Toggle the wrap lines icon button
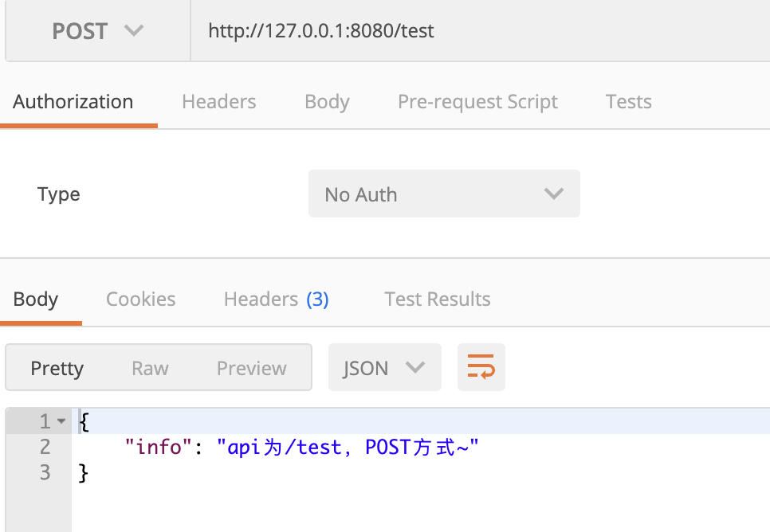The image size is (770, 532). [481, 367]
